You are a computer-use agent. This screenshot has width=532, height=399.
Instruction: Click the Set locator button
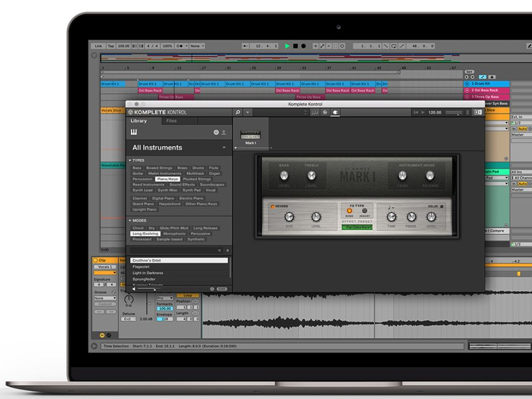(x=469, y=72)
